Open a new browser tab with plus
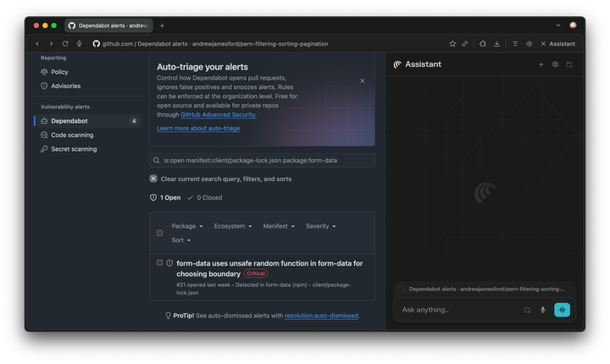Viewport: 610px width, 364px height. 162,25
